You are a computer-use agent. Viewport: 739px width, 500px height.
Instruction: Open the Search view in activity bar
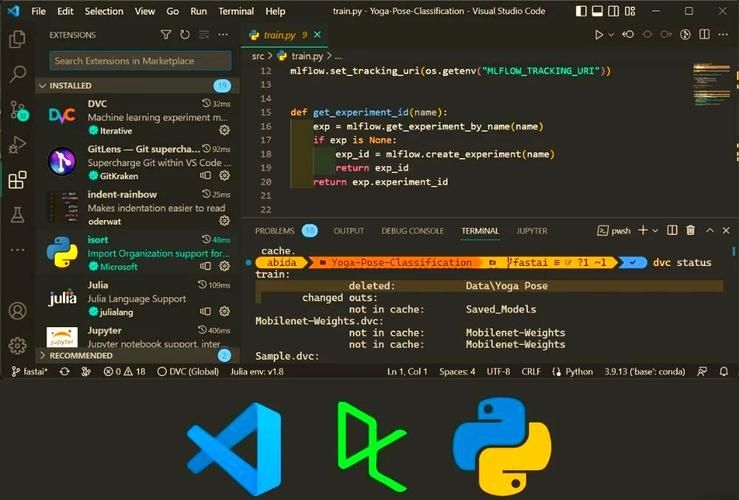point(17,74)
